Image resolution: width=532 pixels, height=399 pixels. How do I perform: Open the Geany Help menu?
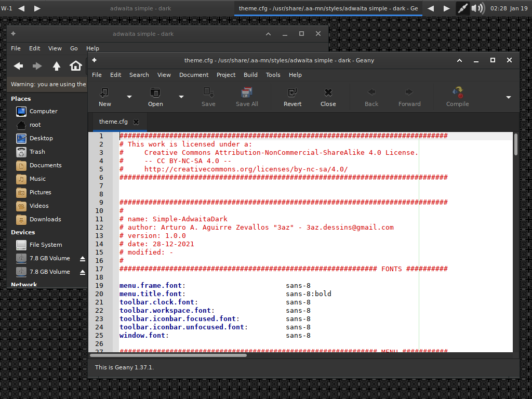(x=295, y=75)
